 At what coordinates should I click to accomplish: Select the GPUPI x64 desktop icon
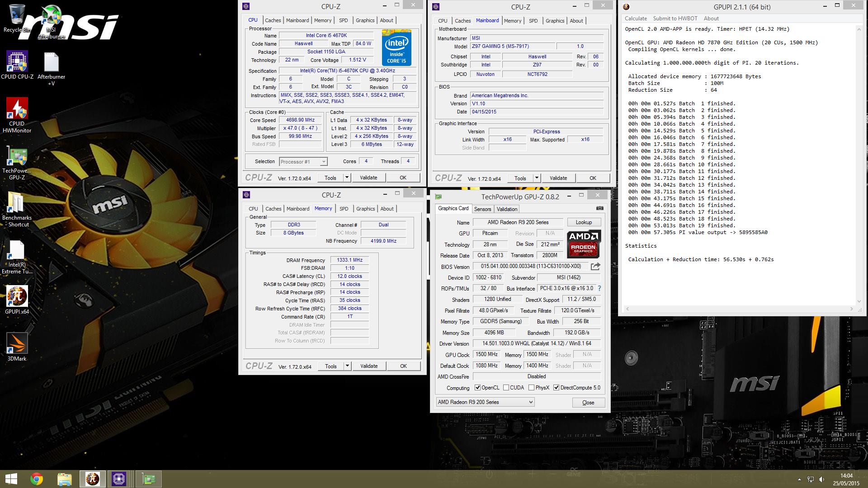coord(17,300)
